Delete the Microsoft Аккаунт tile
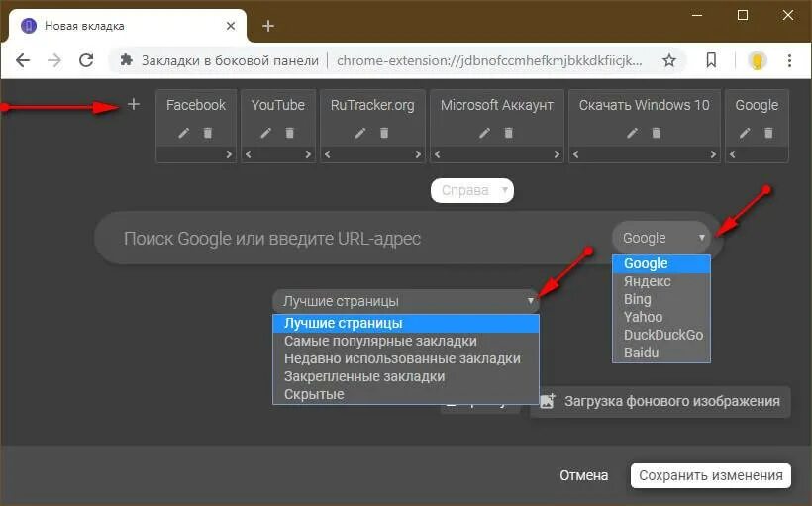812x506 pixels. tap(509, 133)
